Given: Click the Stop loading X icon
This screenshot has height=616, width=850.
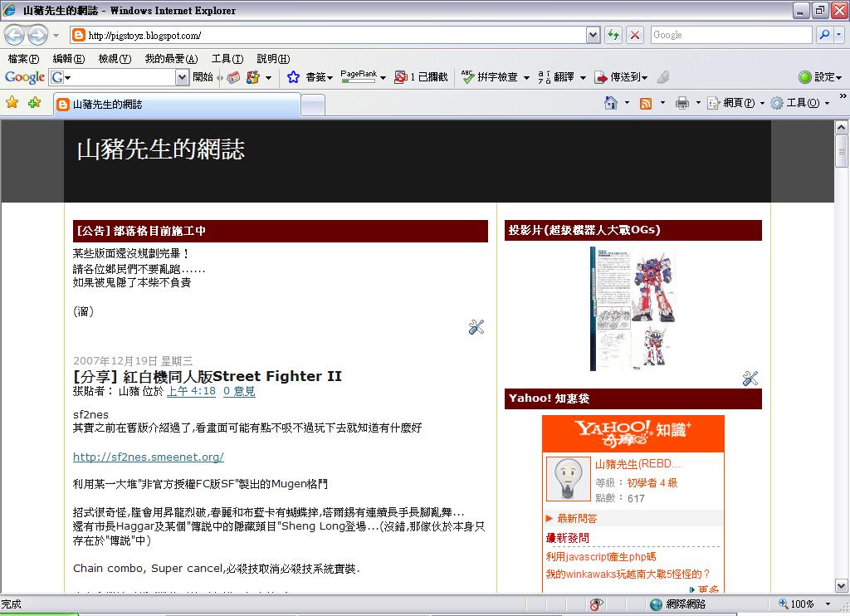Looking at the screenshot, I should click(635, 35).
